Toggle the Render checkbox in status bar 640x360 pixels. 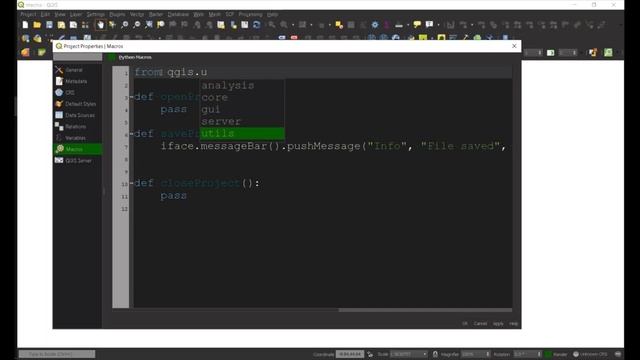[x=549, y=354]
